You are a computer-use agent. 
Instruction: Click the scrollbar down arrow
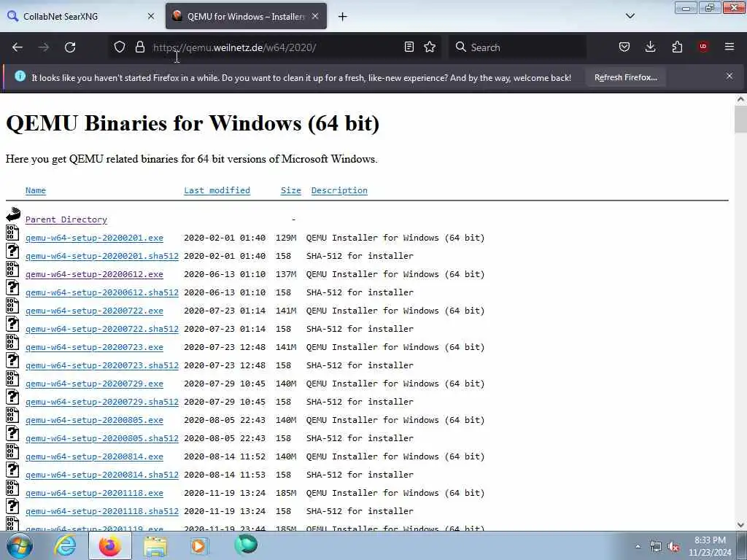pos(740,525)
